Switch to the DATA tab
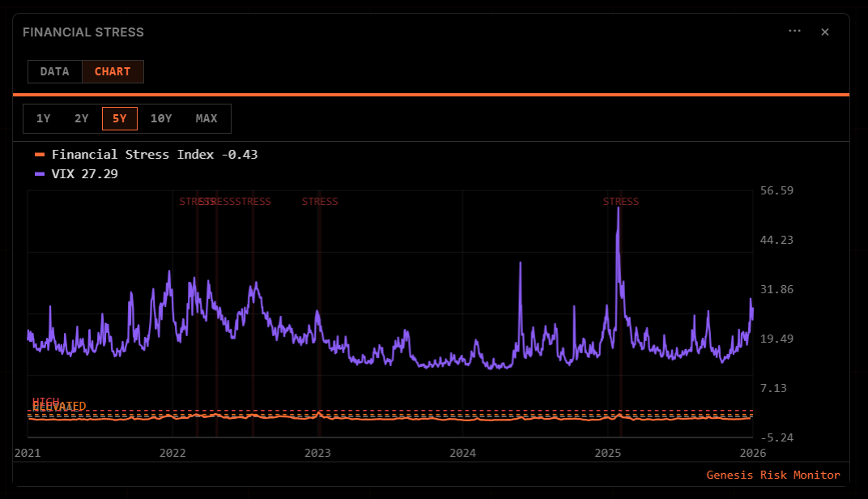 (55, 71)
